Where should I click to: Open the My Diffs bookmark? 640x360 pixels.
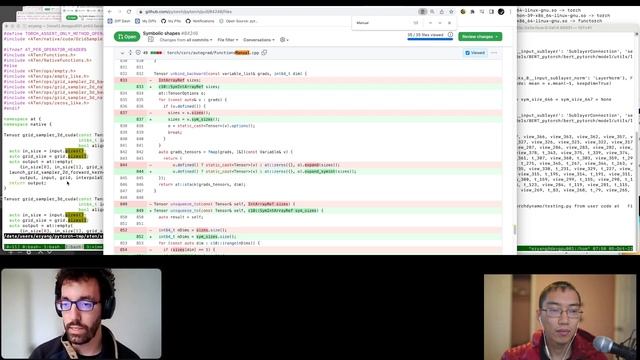pos(146,21)
